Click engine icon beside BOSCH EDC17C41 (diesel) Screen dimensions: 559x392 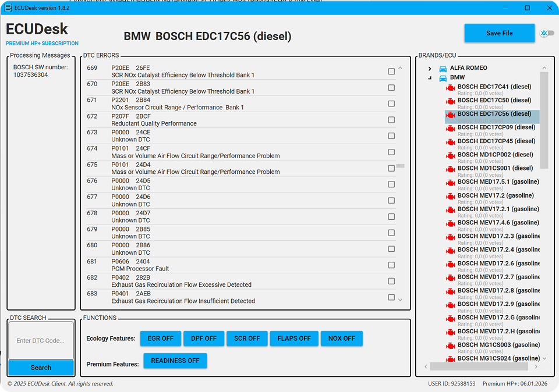pos(450,88)
